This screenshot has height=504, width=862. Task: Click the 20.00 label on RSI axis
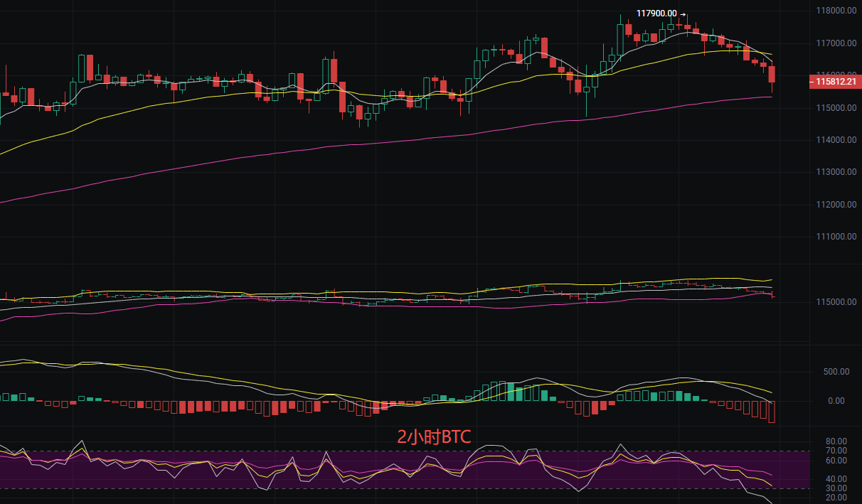click(x=836, y=498)
